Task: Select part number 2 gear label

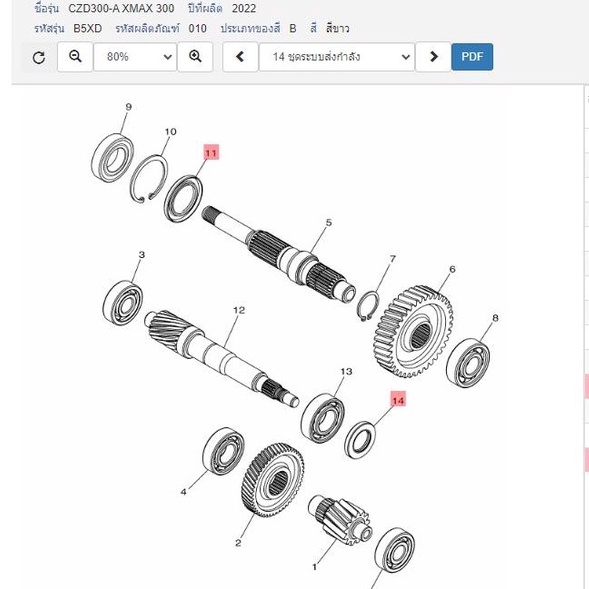Action: (x=238, y=543)
